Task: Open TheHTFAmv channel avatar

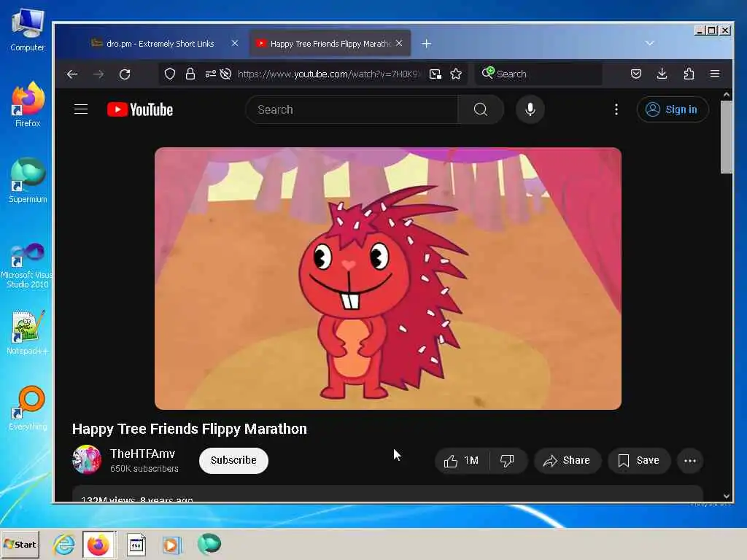Action: (87, 459)
